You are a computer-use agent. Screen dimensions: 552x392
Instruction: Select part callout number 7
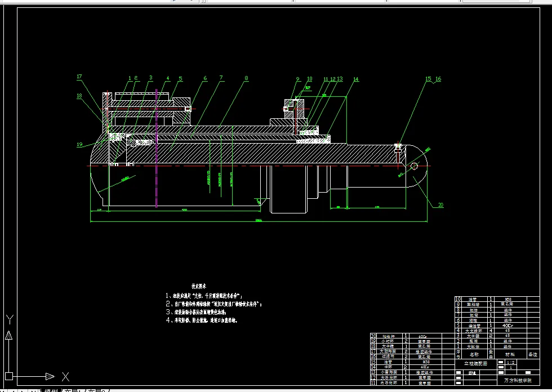click(221, 78)
